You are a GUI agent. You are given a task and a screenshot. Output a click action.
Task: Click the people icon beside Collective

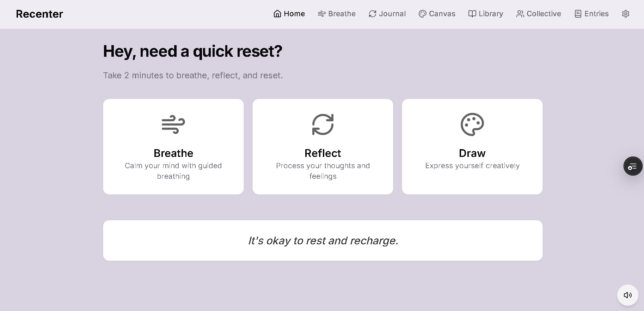pyautogui.click(x=520, y=14)
